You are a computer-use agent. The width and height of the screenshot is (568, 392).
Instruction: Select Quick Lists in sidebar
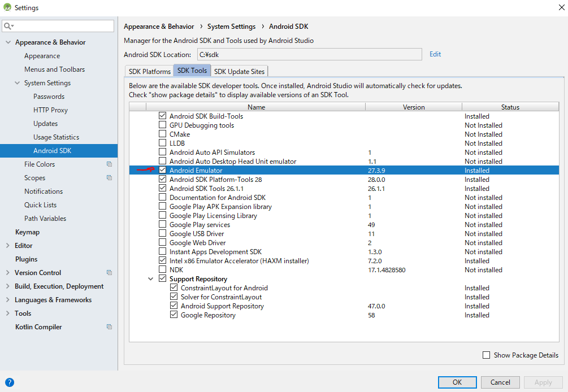(x=40, y=205)
